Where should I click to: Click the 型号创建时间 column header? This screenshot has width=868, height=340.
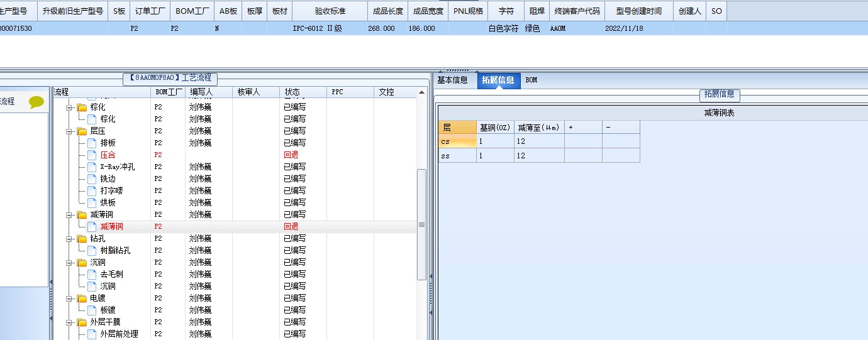[x=639, y=11]
